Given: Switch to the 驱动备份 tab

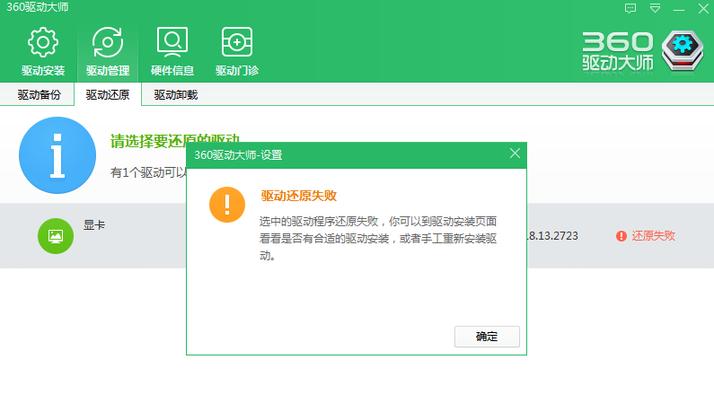Looking at the screenshot, I should [x=38, y=95].
